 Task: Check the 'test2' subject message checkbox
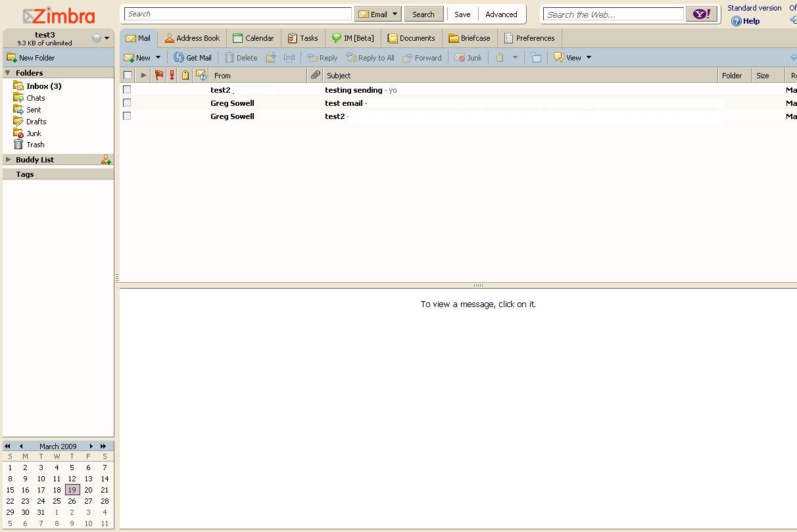tap(127, 116)
